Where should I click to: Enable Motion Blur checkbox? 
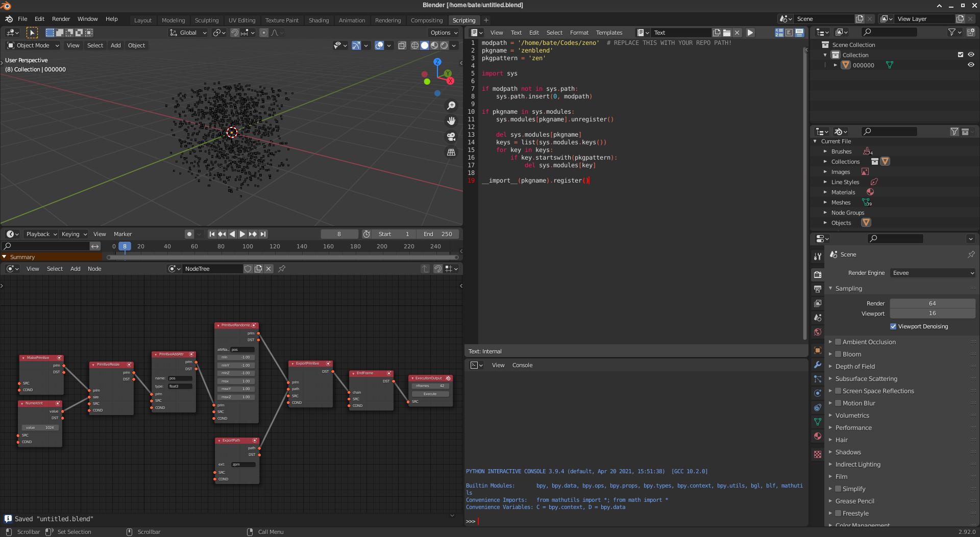tap(838, 403)
